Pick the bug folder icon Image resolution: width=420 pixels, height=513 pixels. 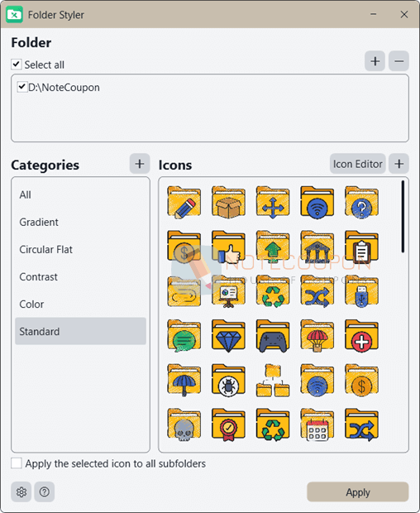click(228, 380)
